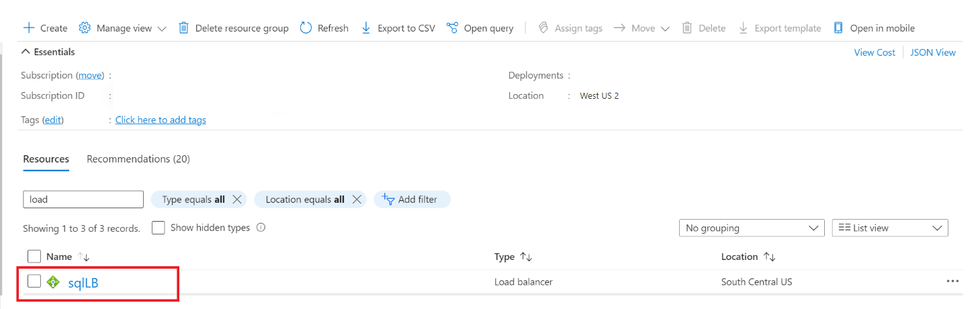Click 'Showing 1 to 3 of 3 records' text
This screenshot has width=980, height=309.
81,228
